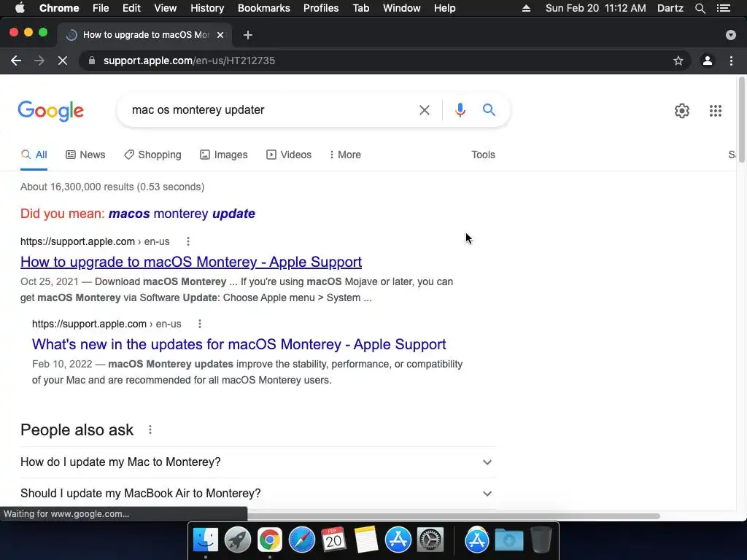The image size is (747, 560).
Task: Click the address bar URL
Action: click(x=189, y=61)
